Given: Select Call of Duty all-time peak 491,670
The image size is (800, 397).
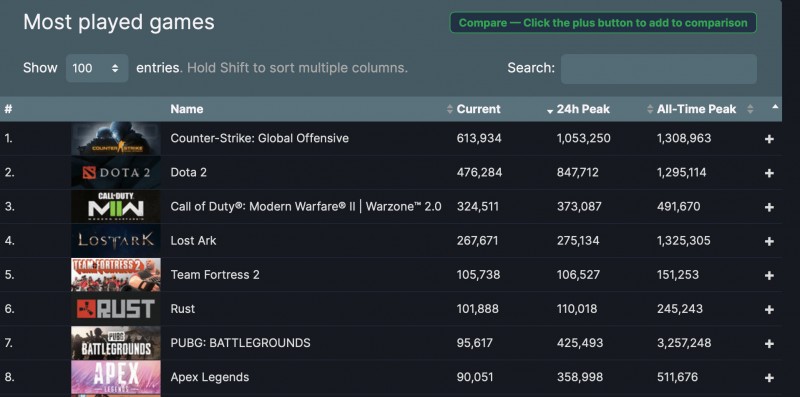Looking at the screenshot, I should coord(679,207).
